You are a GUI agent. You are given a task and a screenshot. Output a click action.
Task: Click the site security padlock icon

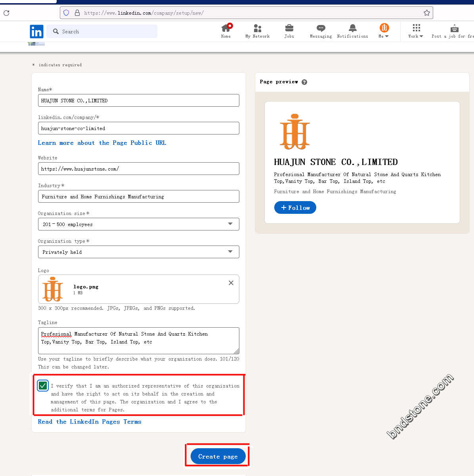tap(77, 13)
